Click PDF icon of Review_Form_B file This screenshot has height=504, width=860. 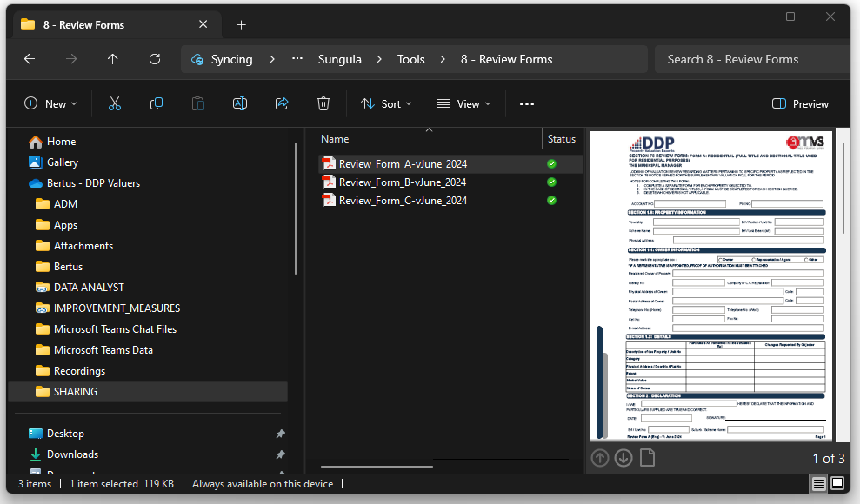click(x=329, y=182)
